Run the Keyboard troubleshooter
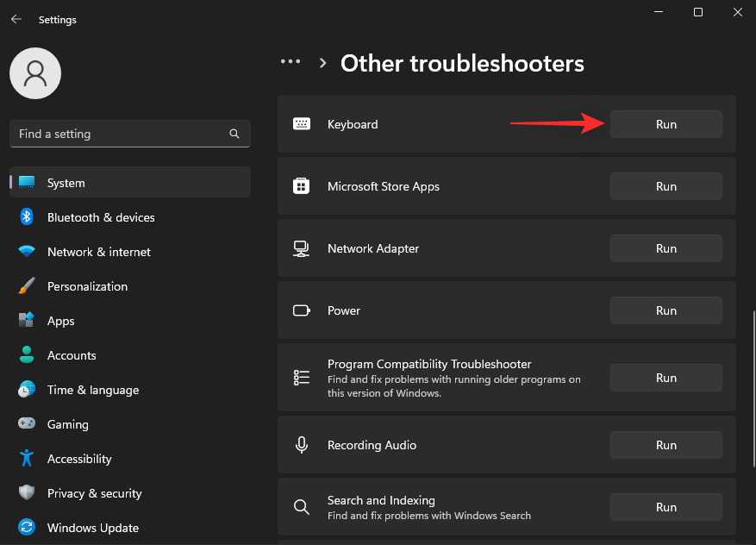The image size is (756, 545). tap(665, 124)
